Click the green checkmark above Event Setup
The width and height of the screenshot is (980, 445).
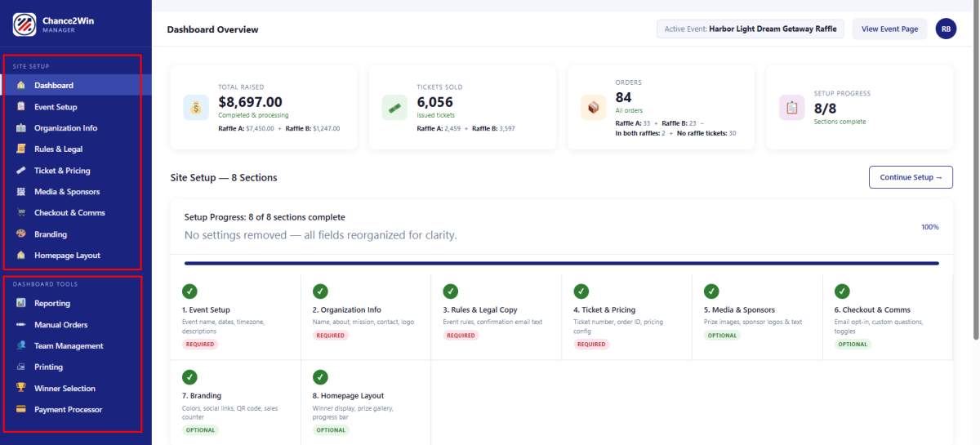(x=189, y=291)
